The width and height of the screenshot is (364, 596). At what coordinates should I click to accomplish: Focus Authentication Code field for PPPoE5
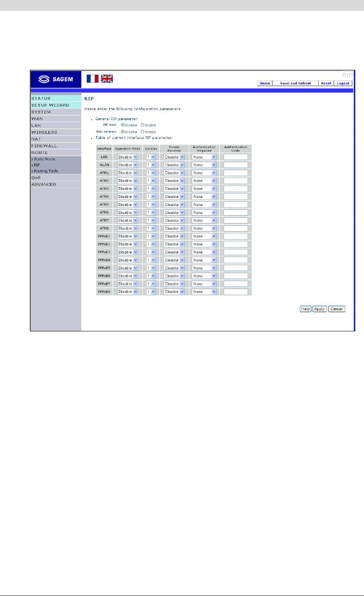click(236, 268)
